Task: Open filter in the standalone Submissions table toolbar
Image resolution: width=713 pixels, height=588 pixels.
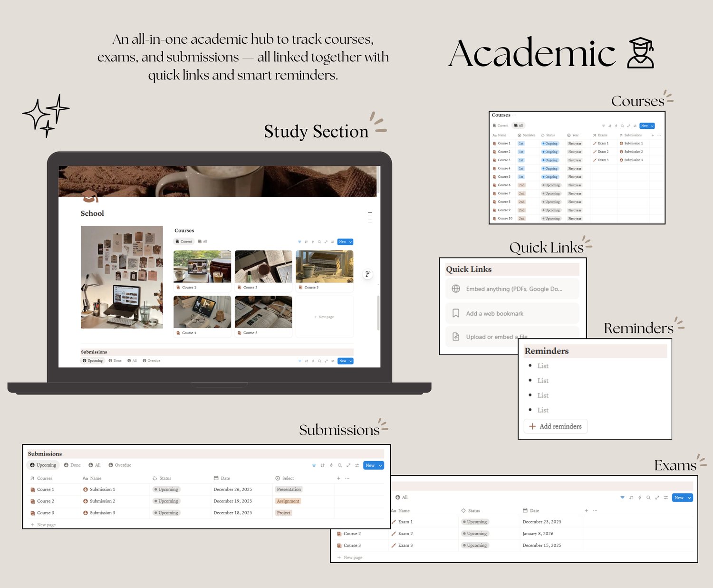Action: [x=314, y=465]
